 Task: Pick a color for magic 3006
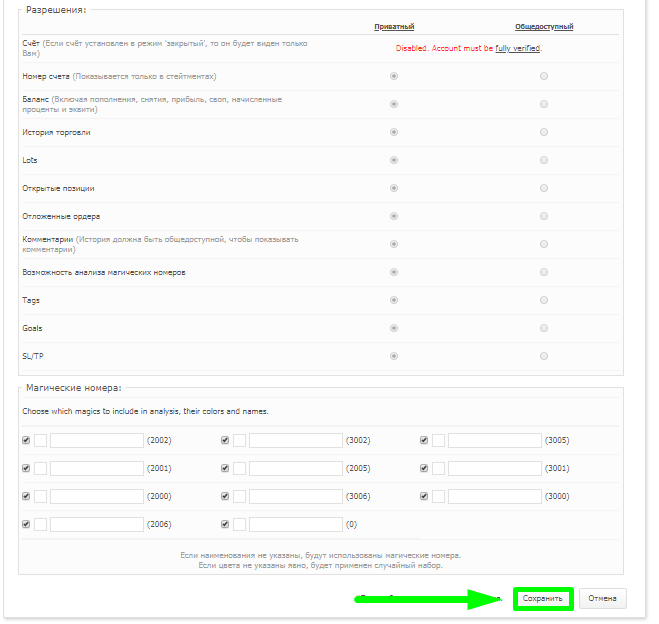pyautogui.click(x=239, y=496)
